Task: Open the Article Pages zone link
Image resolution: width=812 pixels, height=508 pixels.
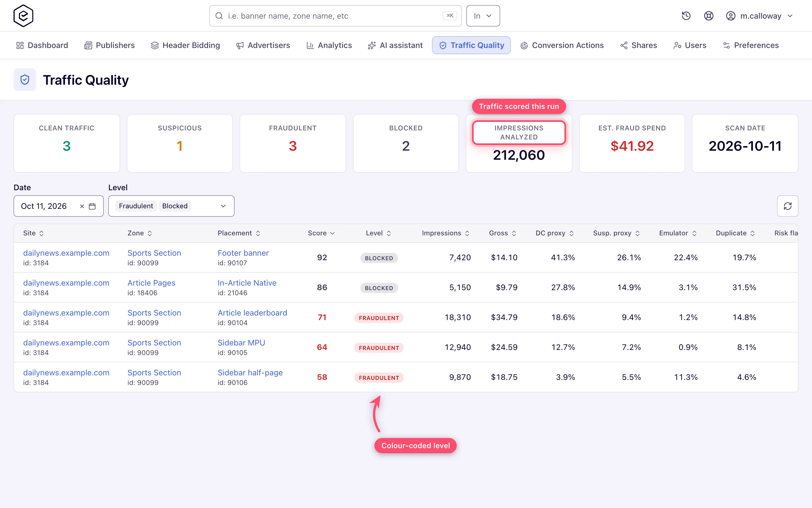Action: 151,283
